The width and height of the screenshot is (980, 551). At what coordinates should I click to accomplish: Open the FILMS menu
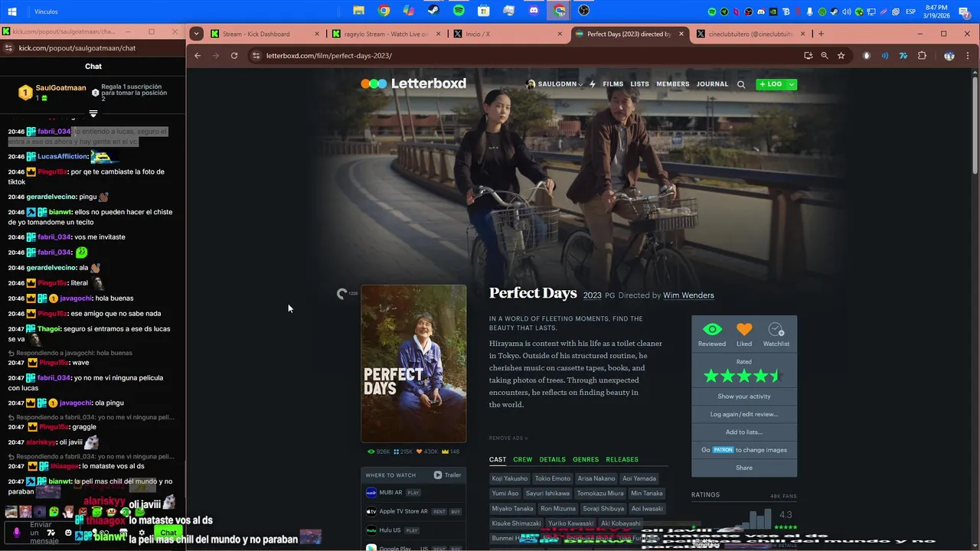tap(613, 84)
